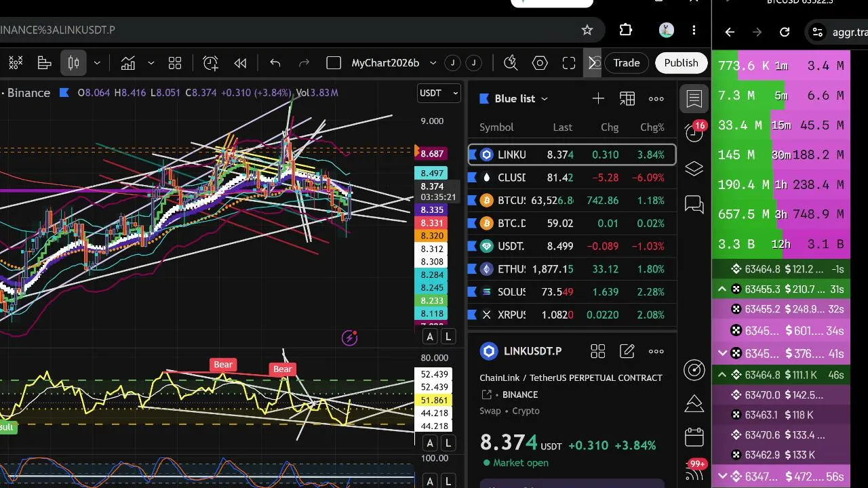Start bar replay with the rewind icon
868x488 pixels.
(240, 63)
